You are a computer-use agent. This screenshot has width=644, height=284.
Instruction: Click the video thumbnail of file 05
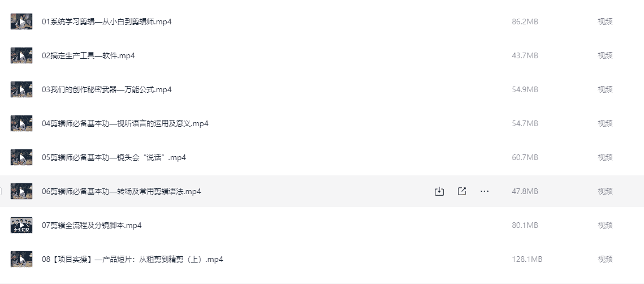point(21,157)
